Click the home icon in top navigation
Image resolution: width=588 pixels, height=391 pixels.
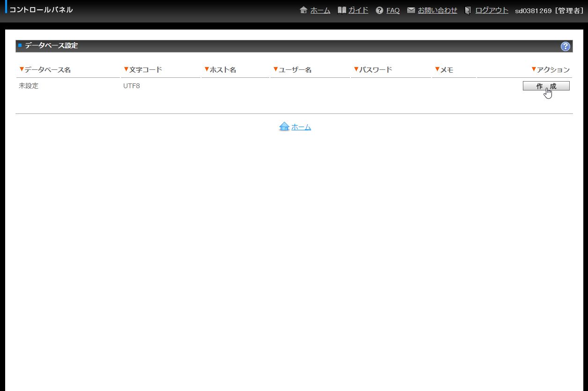[304, 10]
